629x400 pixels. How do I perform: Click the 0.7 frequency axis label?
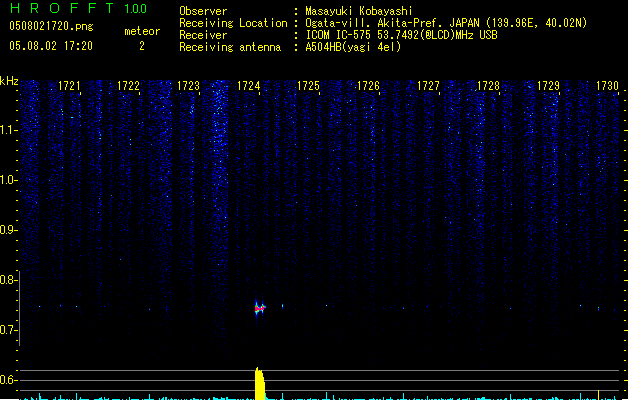click(9, 330)
